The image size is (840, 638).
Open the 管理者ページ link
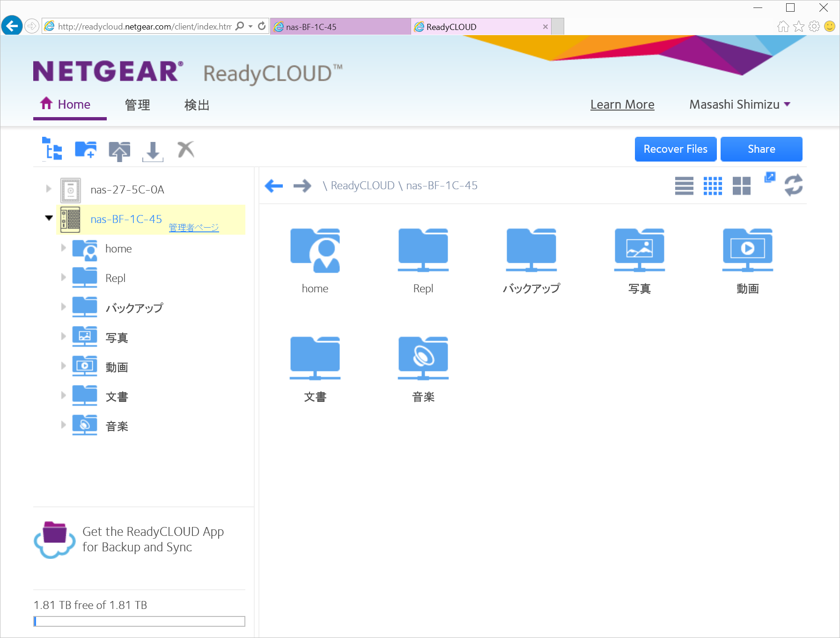194,228
